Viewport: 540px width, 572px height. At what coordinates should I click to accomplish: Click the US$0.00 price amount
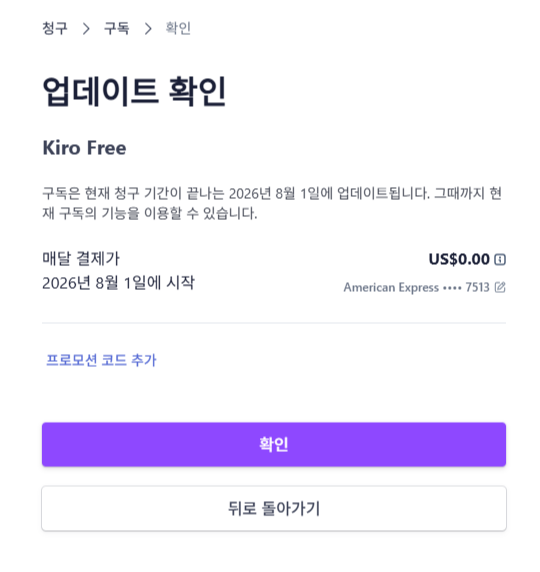[x=459, y=259]
